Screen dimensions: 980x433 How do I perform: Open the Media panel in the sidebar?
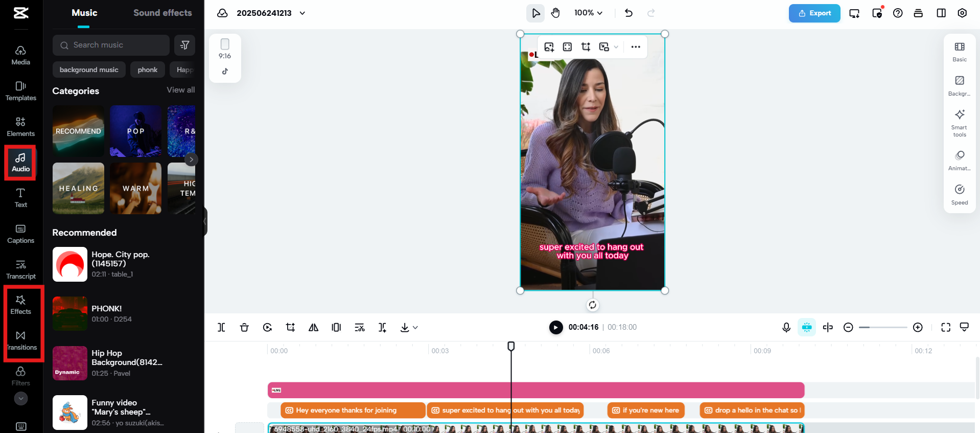[x=20, y=55]
